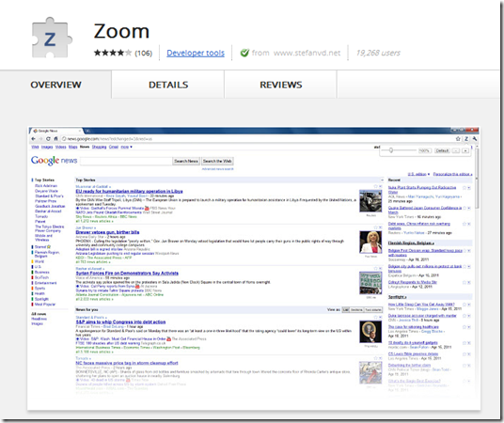Viewport: 504px width, 423px height.
Task: Click the Google News browser tab
Action: click(56, 131)
